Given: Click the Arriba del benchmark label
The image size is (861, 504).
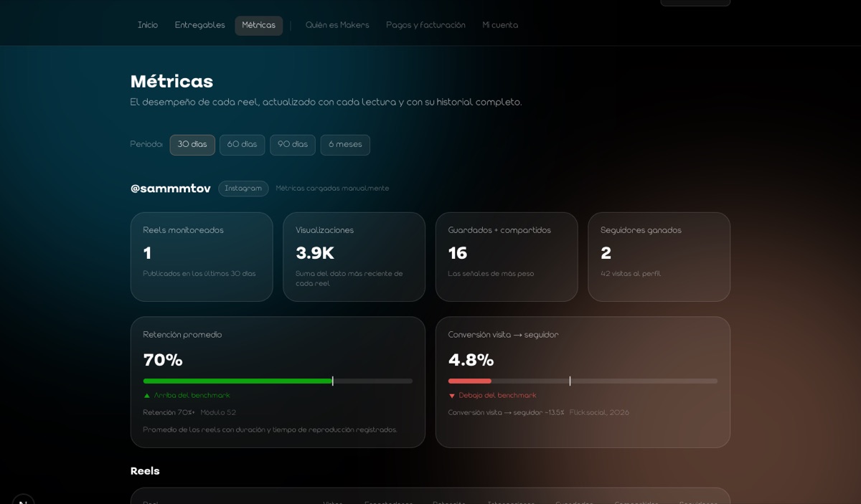Looking at the screenshot, I should tap(192, 396).
